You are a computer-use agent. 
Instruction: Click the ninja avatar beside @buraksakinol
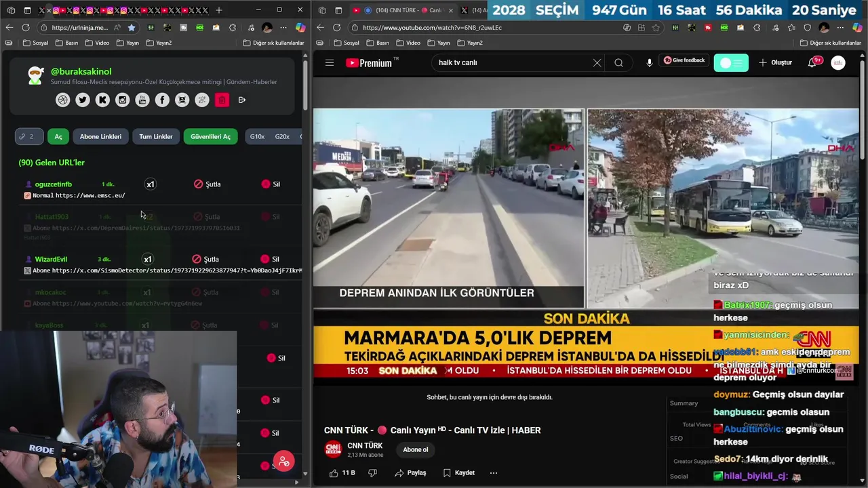[35, 75]
